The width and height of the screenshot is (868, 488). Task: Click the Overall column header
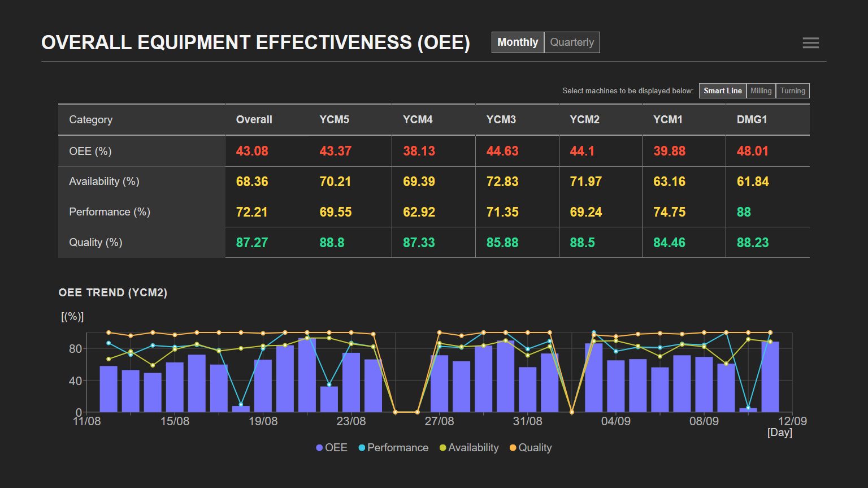(254, 120)
